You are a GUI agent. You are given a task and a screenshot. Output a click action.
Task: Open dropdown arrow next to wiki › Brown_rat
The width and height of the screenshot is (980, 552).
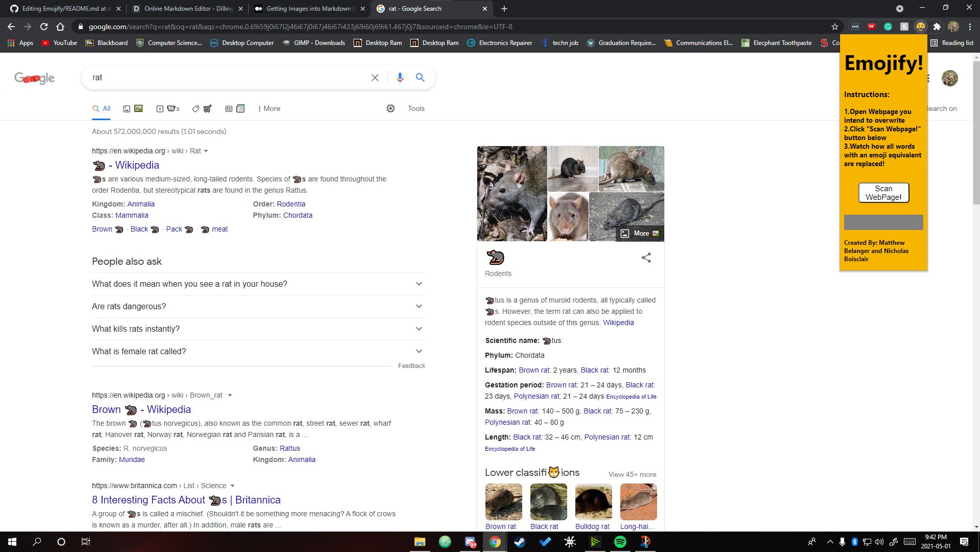click(230, 395)
